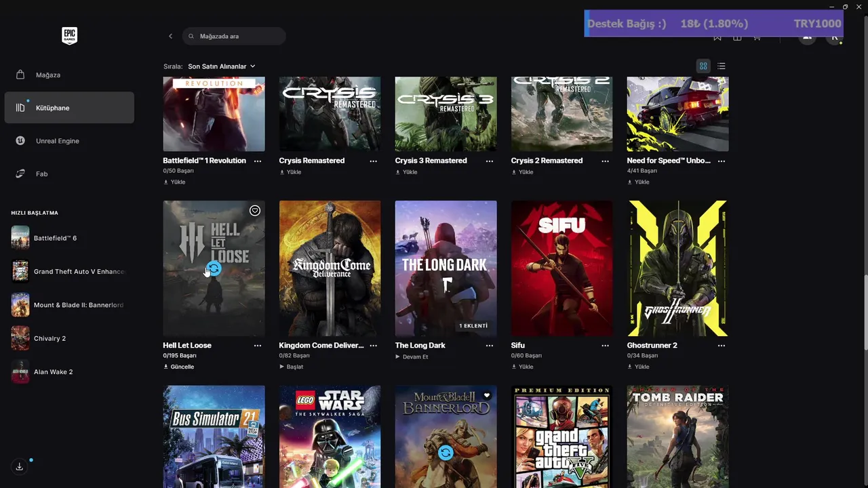Click Güncelle under Hell Let Loose
Viewport: 868px width, 488px height.
coord(178,367)
